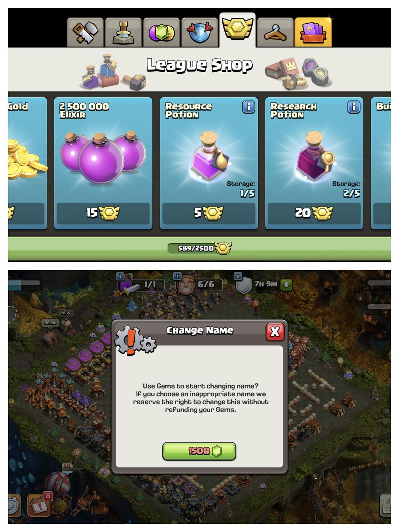This screenshot has width=399, height=532.
Task: Click the 589/2500 league medals bar
Action: (199, 248)
